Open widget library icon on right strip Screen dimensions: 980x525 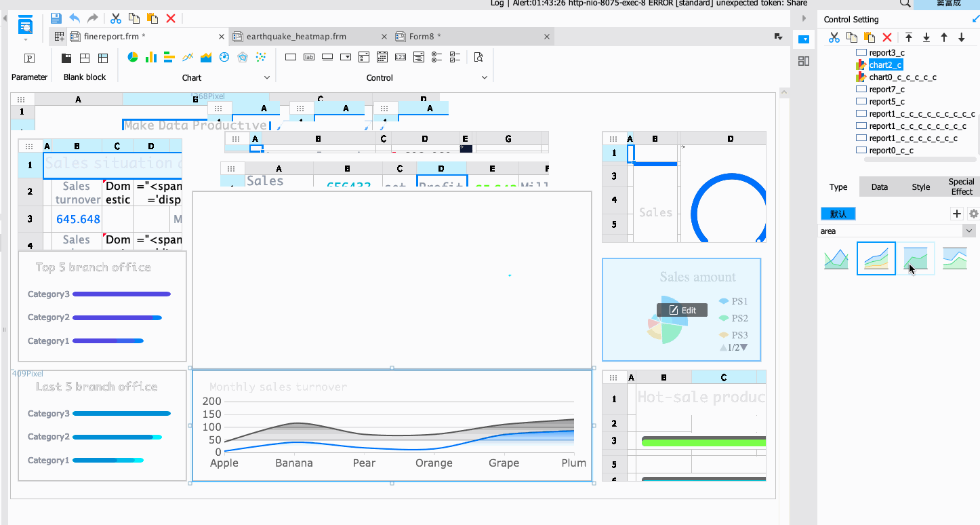(x=804, y=61)
